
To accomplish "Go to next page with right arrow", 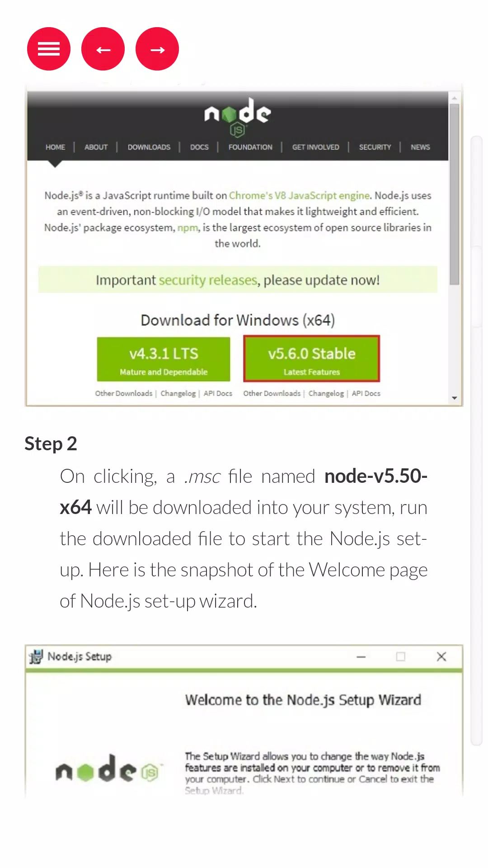I will click(157, 49).
